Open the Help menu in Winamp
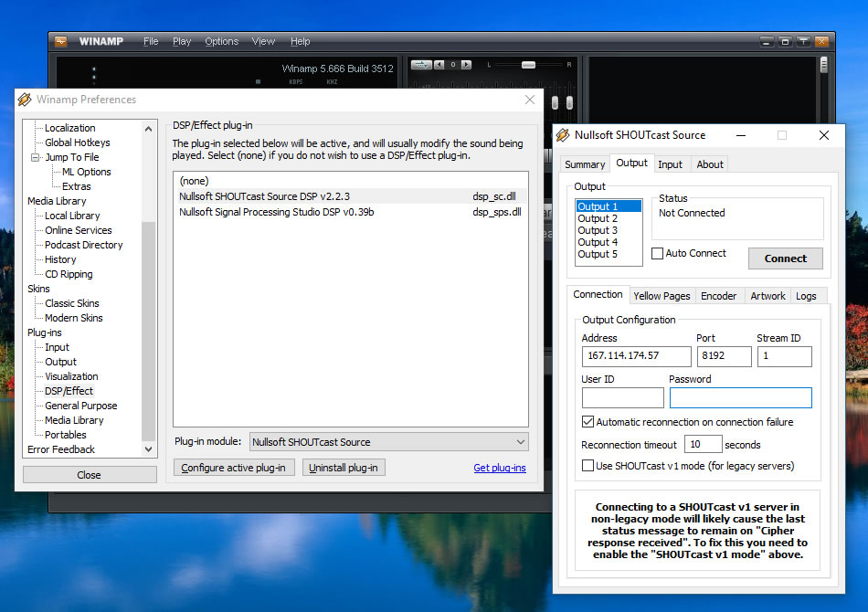The image size is (868, 612). pos(300,41)
